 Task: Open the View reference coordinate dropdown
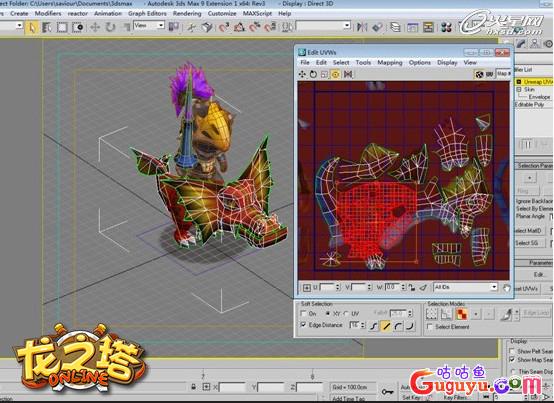[x=149, y=25]
